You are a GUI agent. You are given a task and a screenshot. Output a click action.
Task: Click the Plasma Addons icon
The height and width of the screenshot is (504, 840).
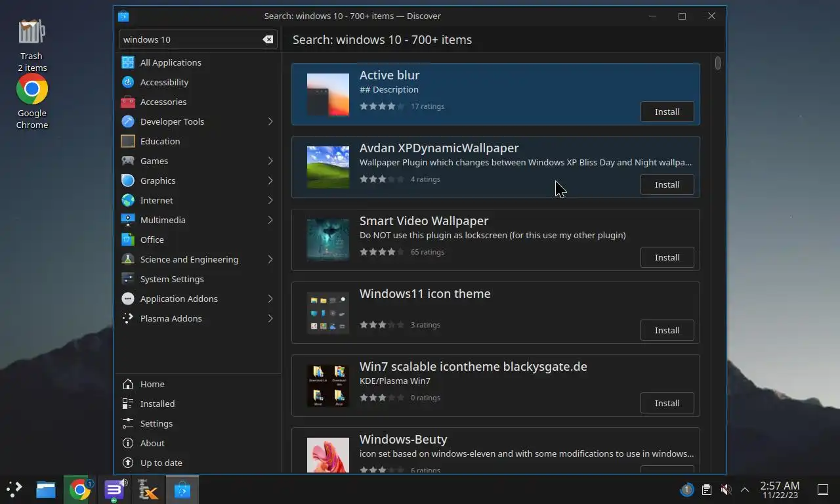[x=128, y=318]
